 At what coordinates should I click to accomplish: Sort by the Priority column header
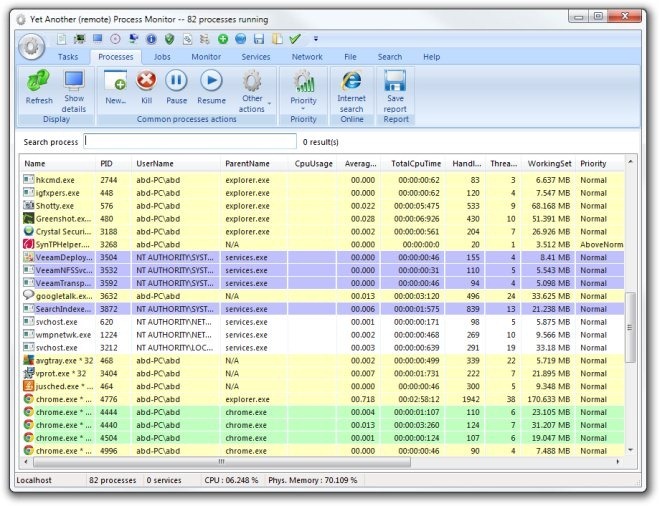tap(601, 164)
